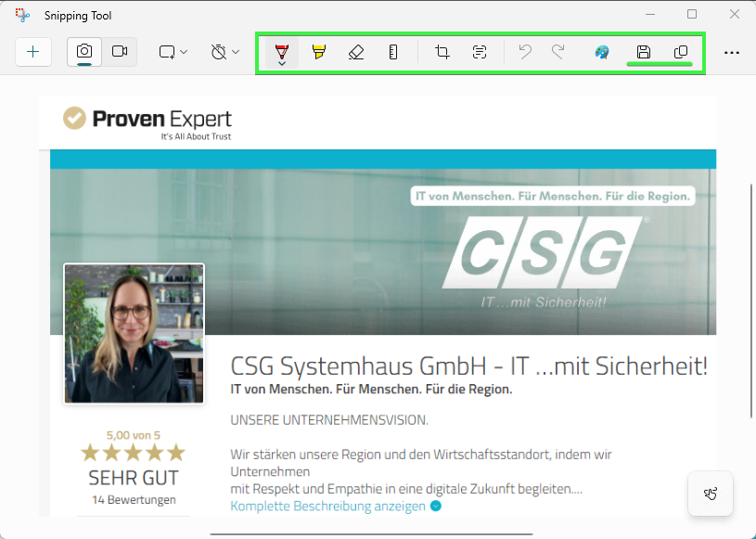Maximize the Snipping Tool window
The width and height of the screenshot is (756, 539).
click(692, 15)
